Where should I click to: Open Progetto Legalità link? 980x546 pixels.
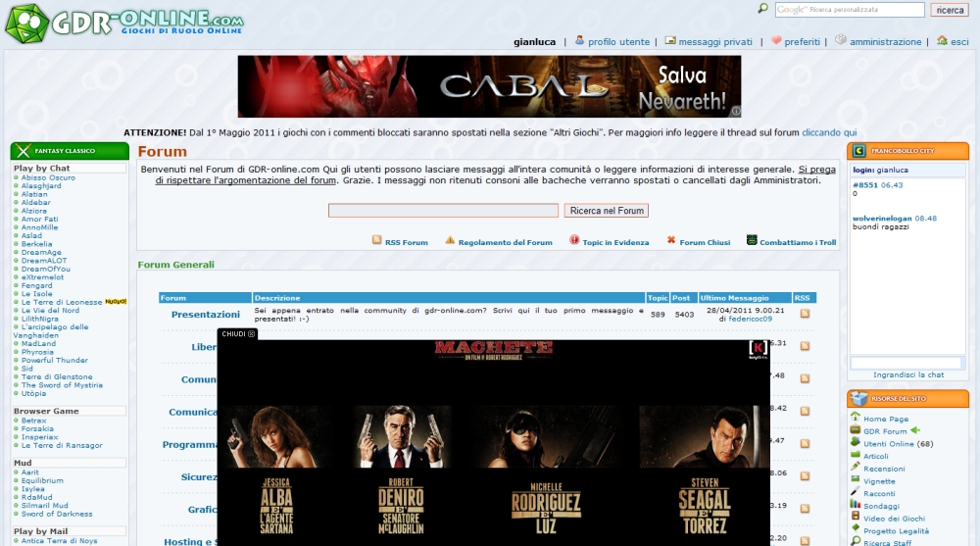897,531
